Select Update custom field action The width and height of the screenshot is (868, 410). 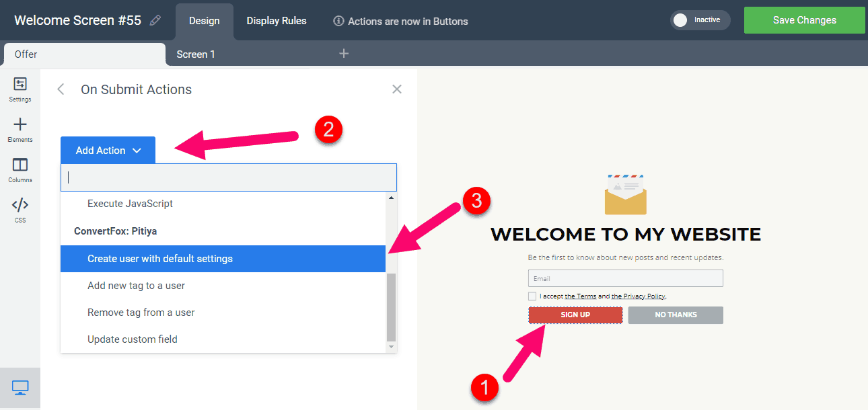click(223, 339)
